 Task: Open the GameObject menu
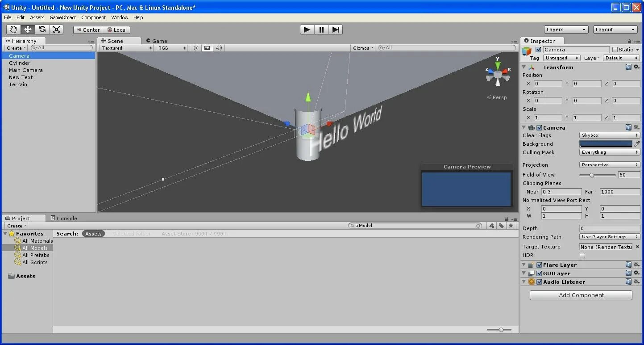[x=63, y=17]
